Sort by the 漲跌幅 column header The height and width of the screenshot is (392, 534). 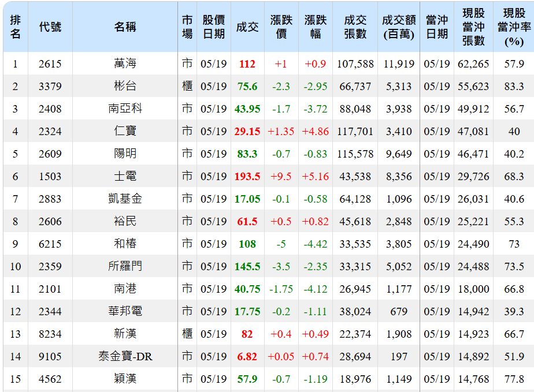pos(316,27)
